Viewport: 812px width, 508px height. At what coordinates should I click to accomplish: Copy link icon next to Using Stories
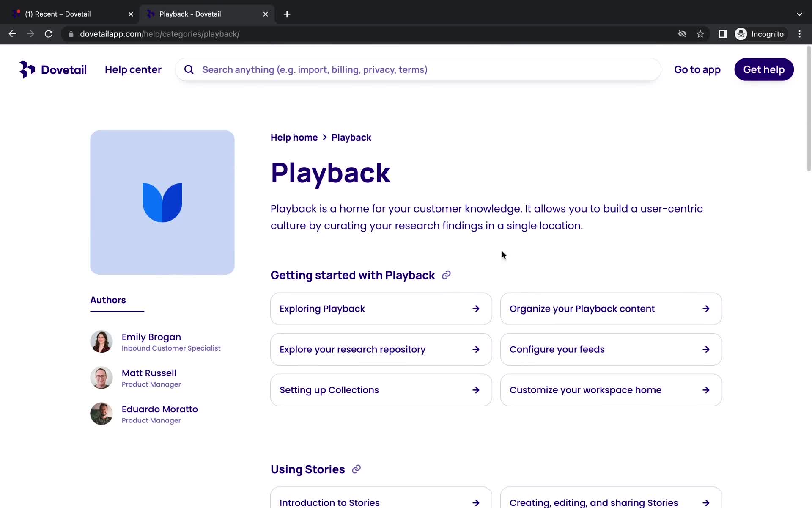coord(357,469)
